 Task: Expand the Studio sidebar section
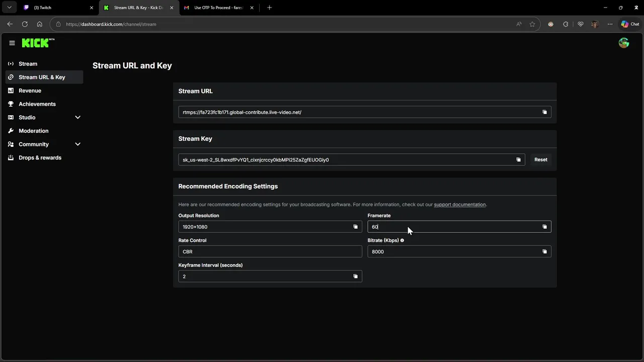click(x=77, y=117)
